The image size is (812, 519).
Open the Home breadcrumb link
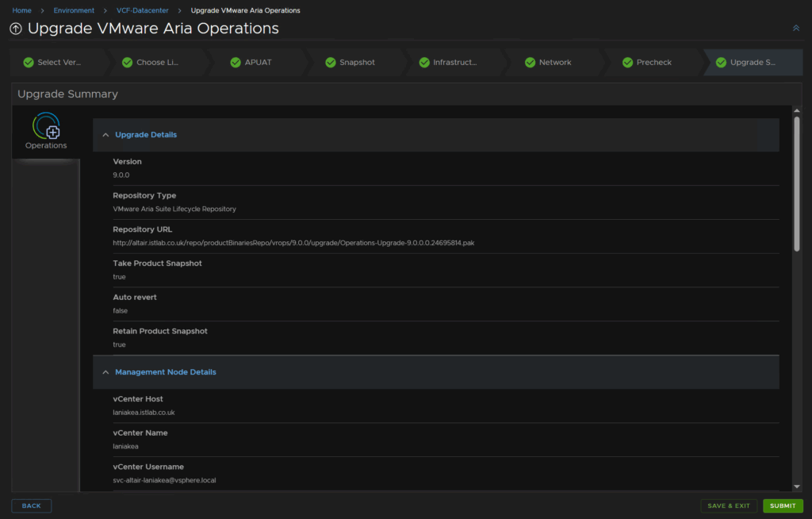tap(22, 10)
